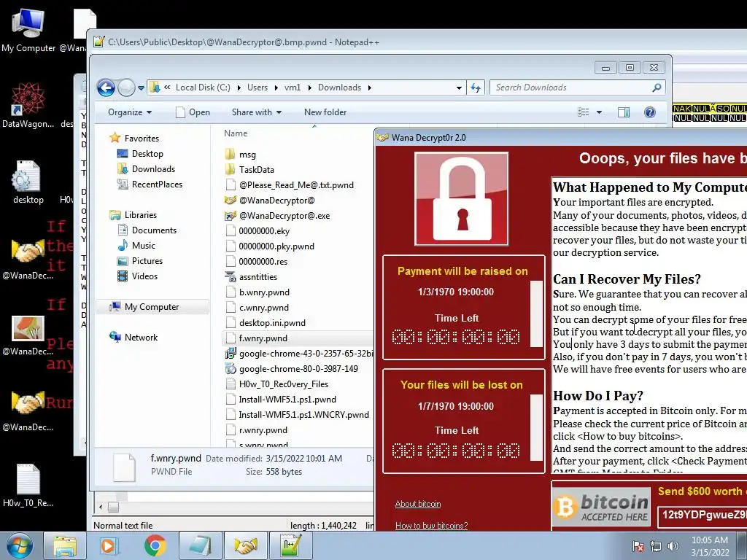Image resolution: width=747 pixels, height=560 pixels.
Task: Click the refresh icon next to address bar
Action: tap(476, 87)
